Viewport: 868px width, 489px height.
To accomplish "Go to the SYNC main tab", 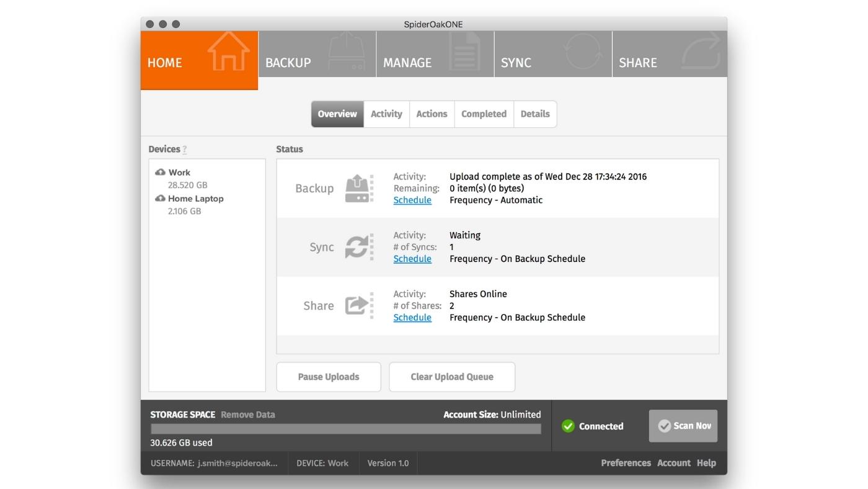I will coord(553,54).
